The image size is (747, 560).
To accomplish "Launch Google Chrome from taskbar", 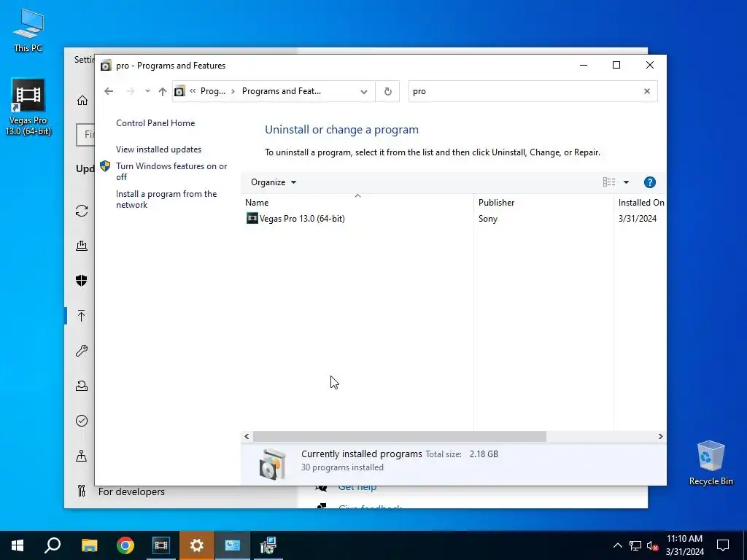I will 125,545.
